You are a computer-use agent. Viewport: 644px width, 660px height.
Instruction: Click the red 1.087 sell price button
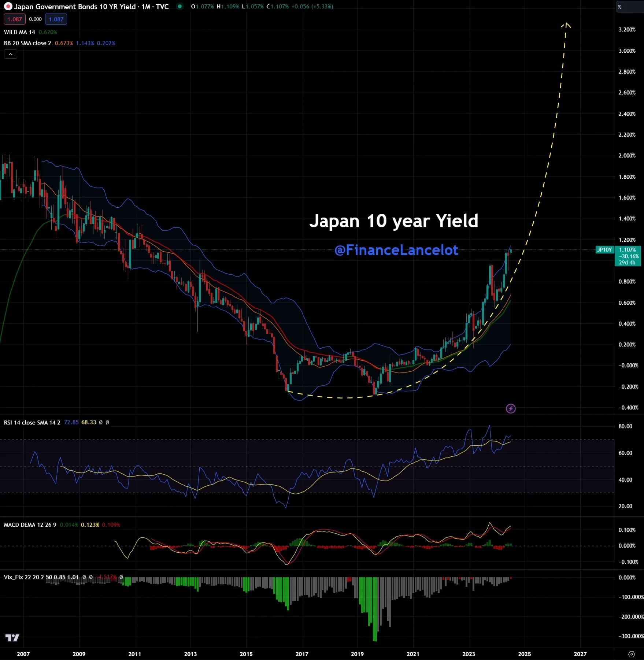(x=15, y=19)
